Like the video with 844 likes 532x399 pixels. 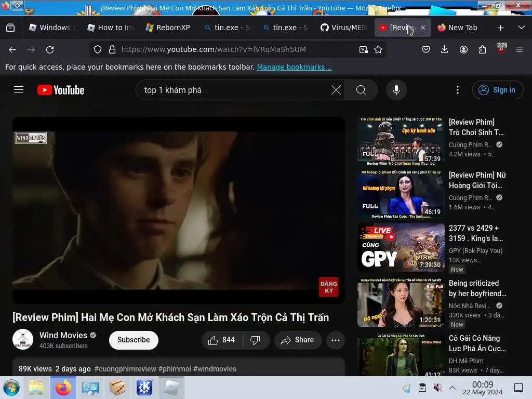pyautogui.click(x=222, y=340)
